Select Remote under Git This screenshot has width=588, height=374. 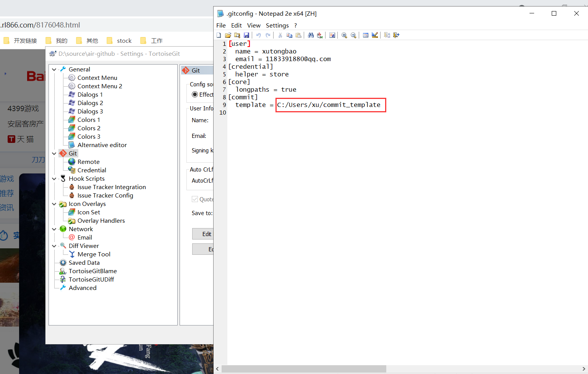pyautogui.click(x=88, y=162)
